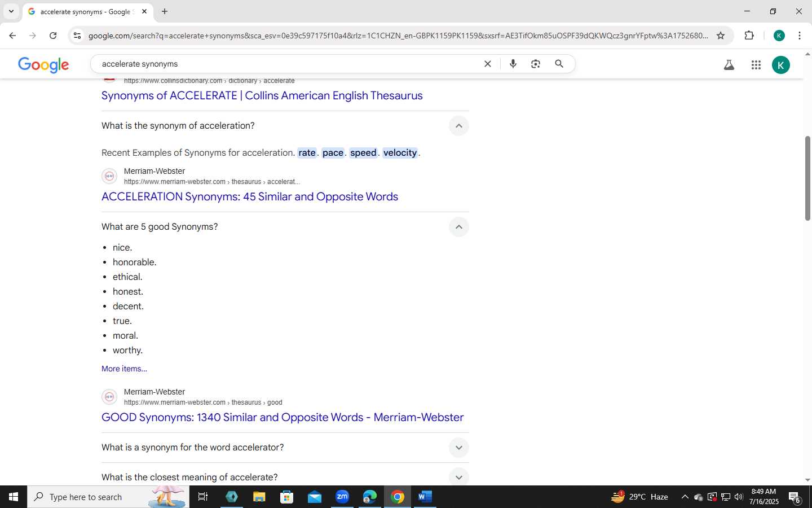Open Zoom from taskbar
The width and height of the screenshot is (812, 508).
pos(342,497)
